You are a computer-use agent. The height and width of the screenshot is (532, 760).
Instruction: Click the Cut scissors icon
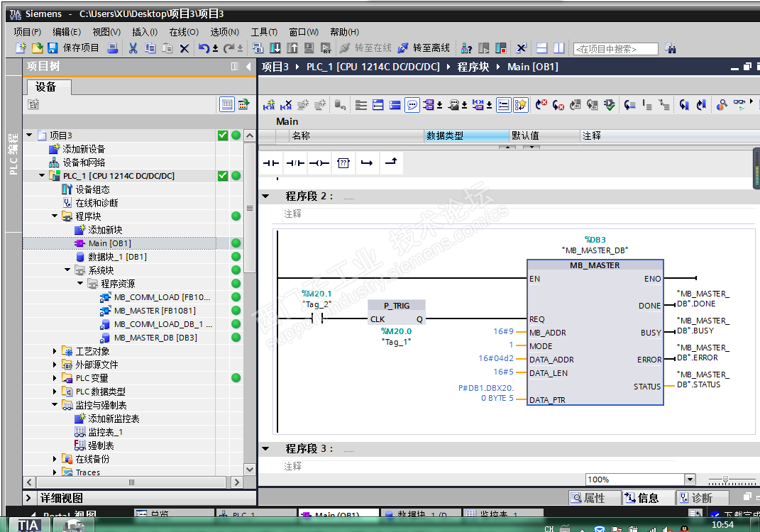[x=133, y=48]
